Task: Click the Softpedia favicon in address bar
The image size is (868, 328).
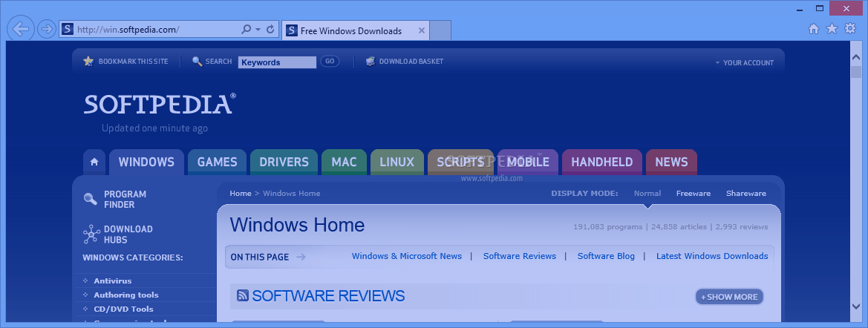Action: click(67, 30)
